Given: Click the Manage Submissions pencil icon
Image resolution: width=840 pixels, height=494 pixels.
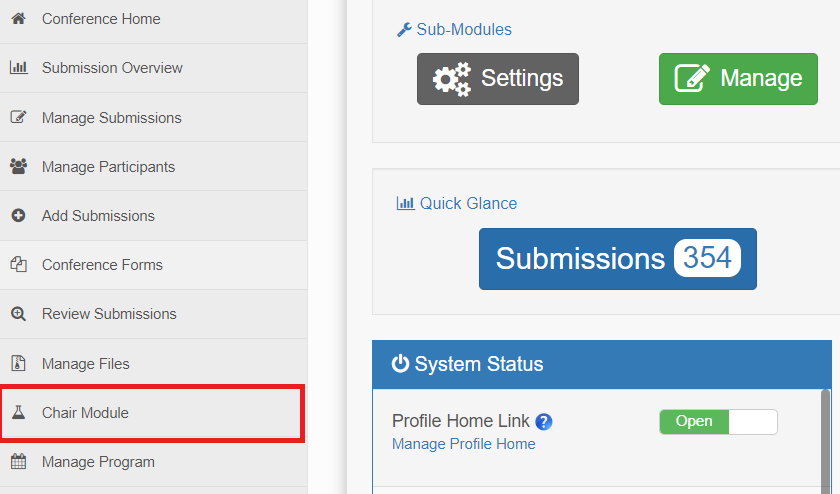Looking at the screenshot, I should coord(19,117).
